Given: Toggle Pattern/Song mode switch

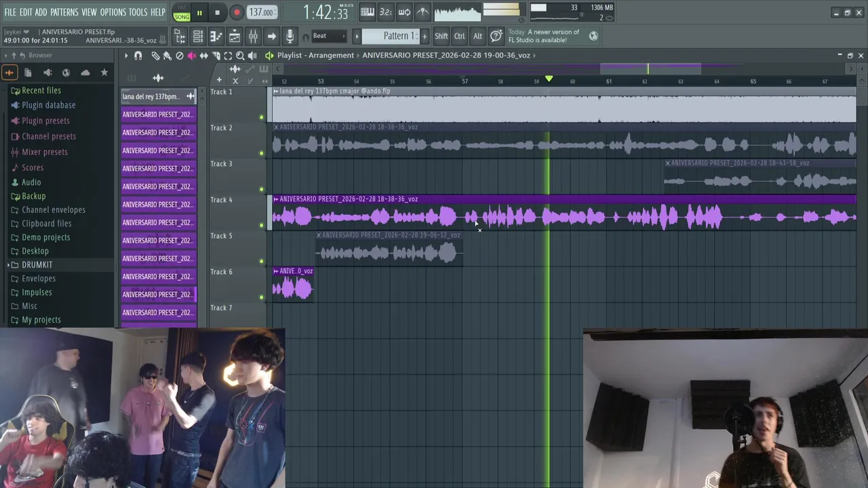Looking at the screenshot, I should click(182, 12).
